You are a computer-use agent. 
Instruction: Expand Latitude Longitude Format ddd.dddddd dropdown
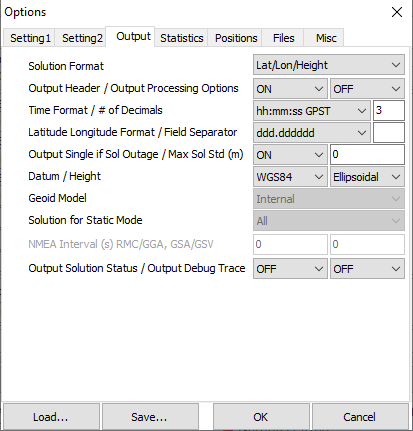click(312, 133)
